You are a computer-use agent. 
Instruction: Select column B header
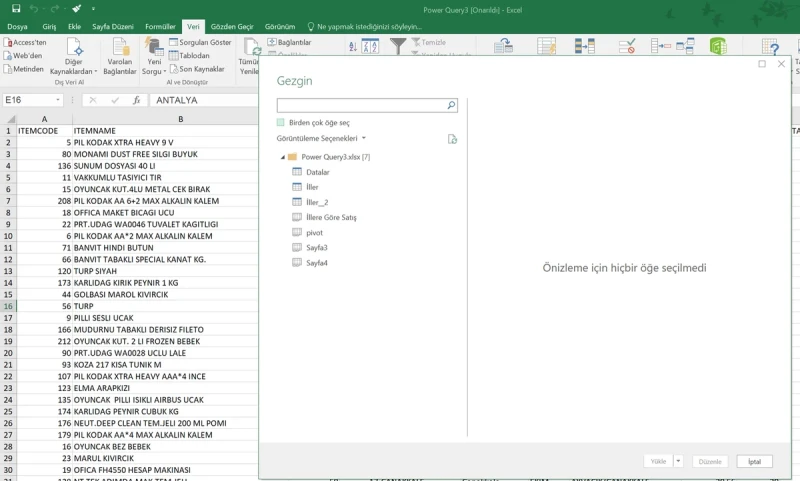[181, 119]
